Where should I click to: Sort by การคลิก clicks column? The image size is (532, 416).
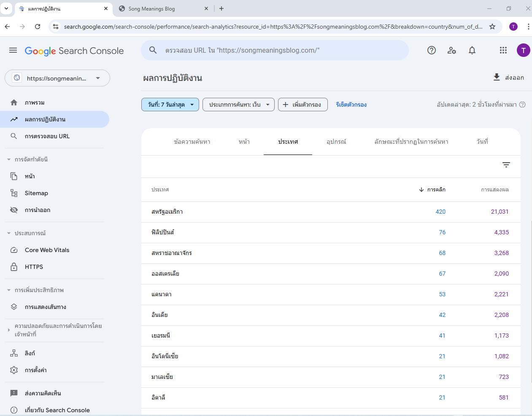432,190
